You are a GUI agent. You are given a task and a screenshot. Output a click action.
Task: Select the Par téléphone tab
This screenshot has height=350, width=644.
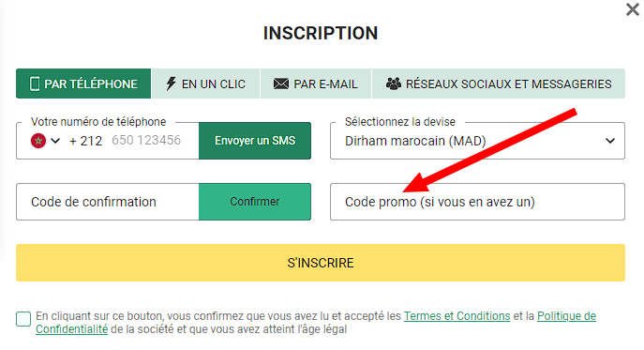point(83,84)
